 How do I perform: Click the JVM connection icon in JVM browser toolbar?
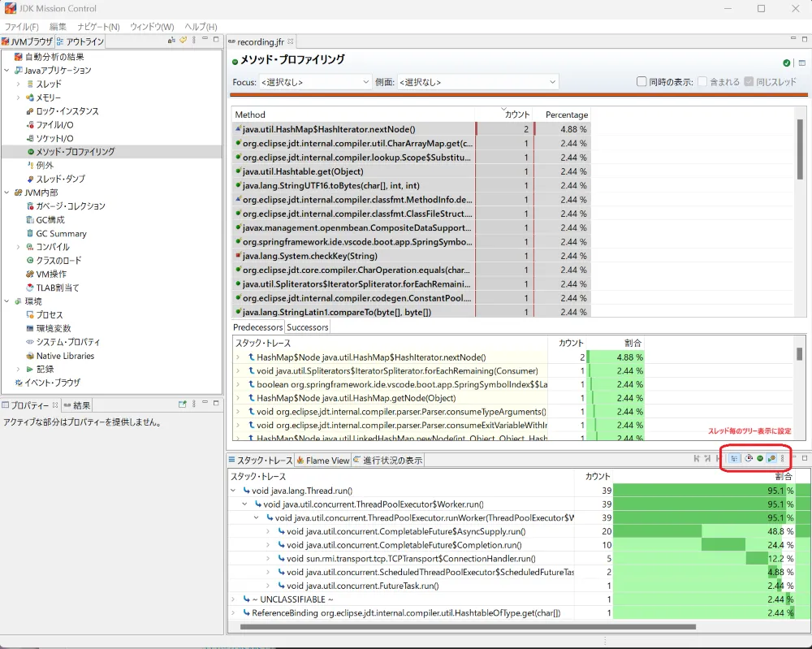pyautogui.click(x=171, y=40)
